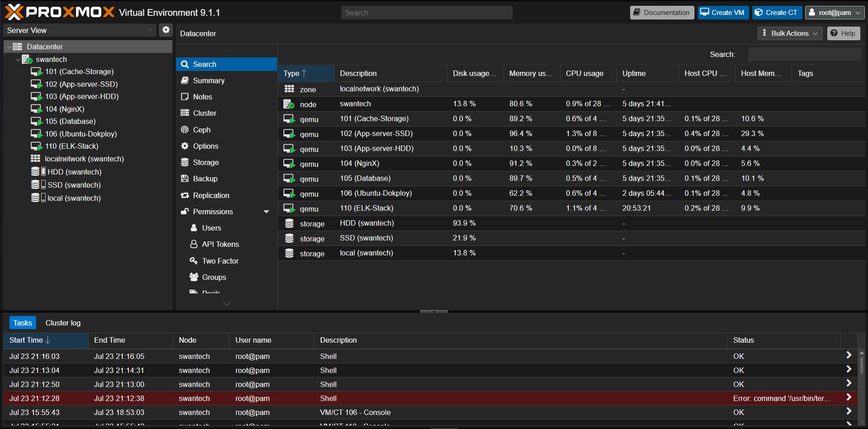This screenshot has height=429, width=868.
Task: Sort by the Uptime column header
Action: point(647,73)
